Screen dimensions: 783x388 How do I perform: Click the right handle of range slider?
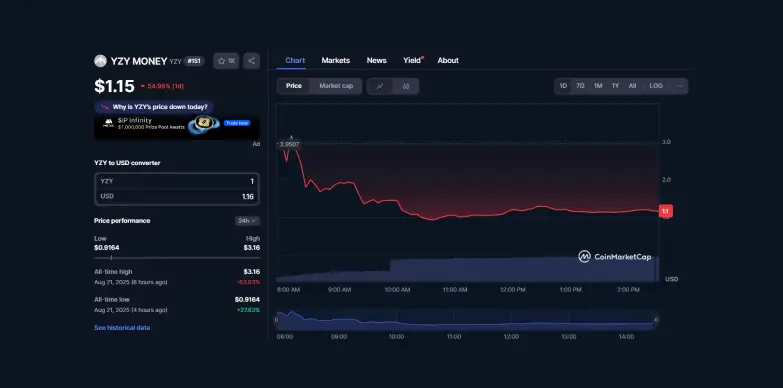656,320
